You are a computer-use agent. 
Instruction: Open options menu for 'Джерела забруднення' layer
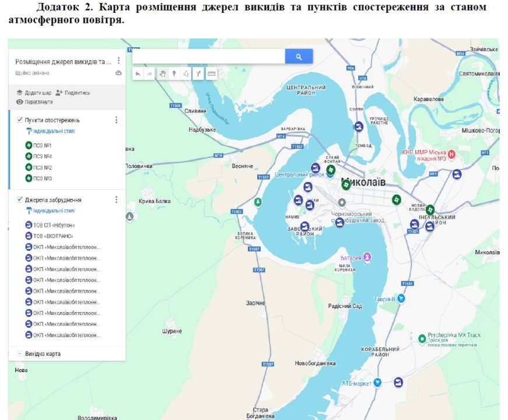[x=116, y=199]
